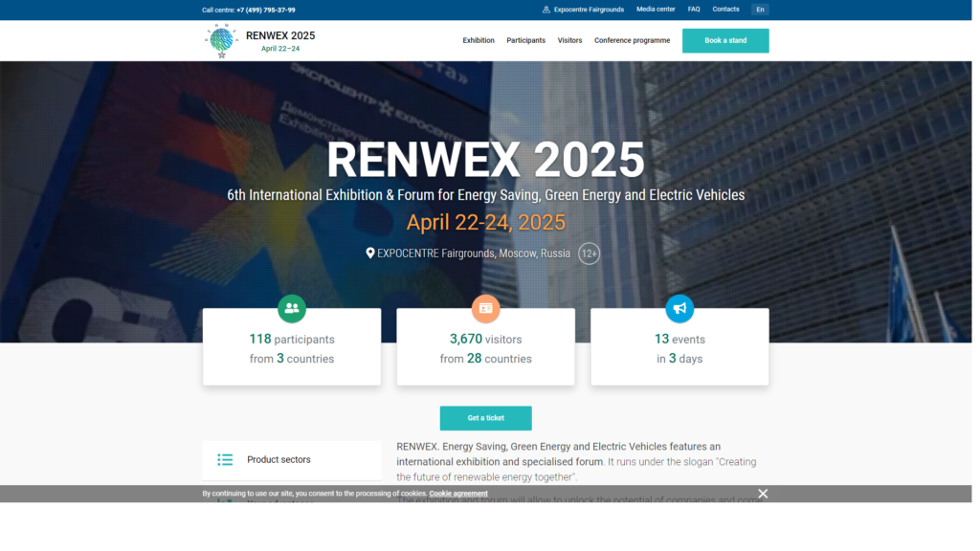Click the blue megaphone events icon
Viewport: 980px width, 551px height.
tap(679, 309)
